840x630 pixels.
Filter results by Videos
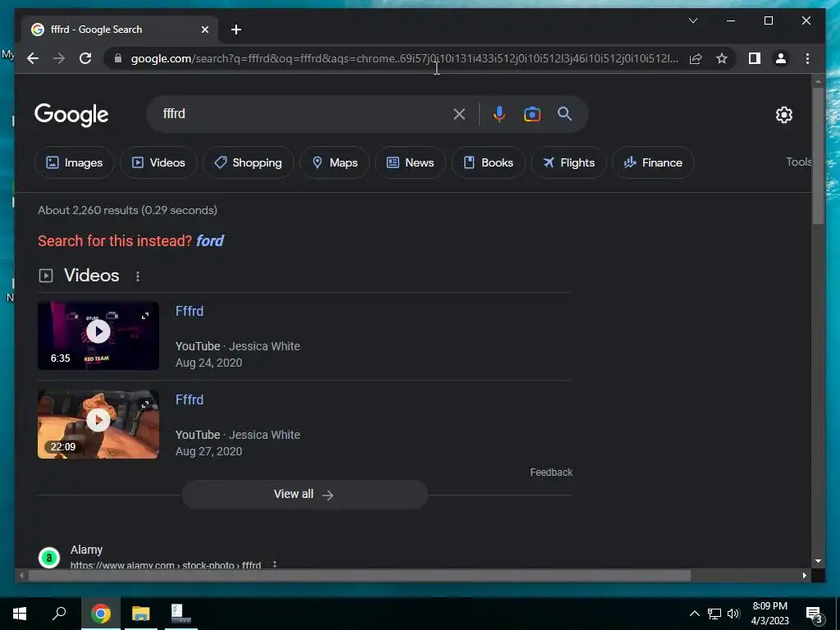(x=158, y=162)
